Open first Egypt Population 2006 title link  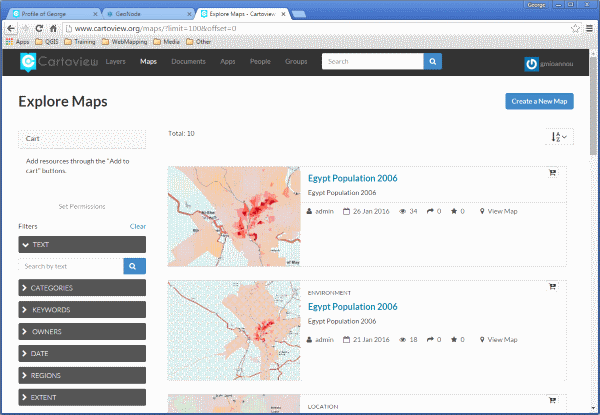click(352, 178)
